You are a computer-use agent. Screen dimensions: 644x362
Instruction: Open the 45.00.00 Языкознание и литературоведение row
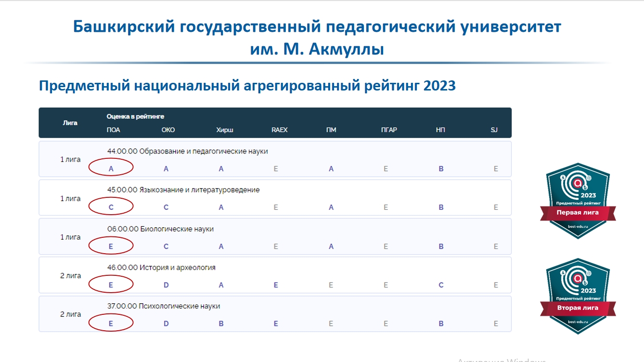click(183, 190)
